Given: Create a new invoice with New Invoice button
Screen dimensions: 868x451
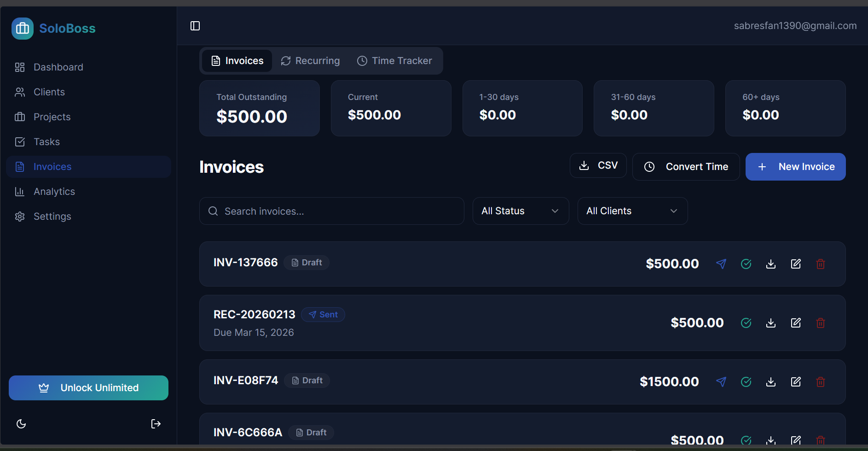Looking at the screenshot, I should pyautogui.click(x=795, y=166).
